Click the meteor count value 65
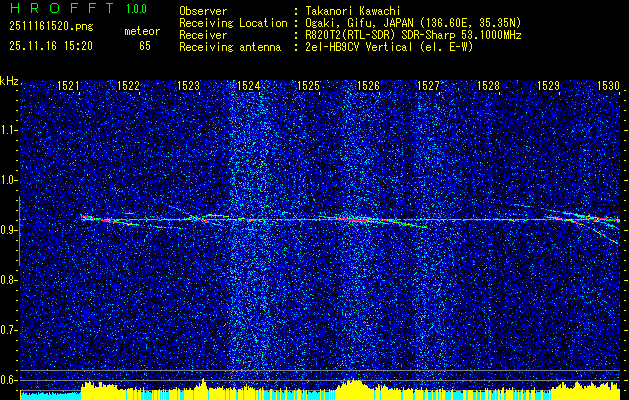The height and width of the screenshot is (400, 629). tap(145, 46)
